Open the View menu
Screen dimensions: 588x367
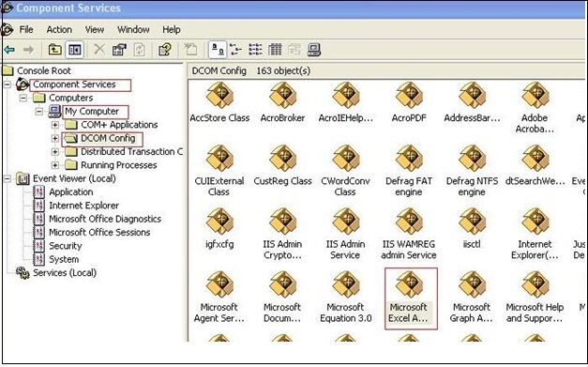[x=95, y=30]
